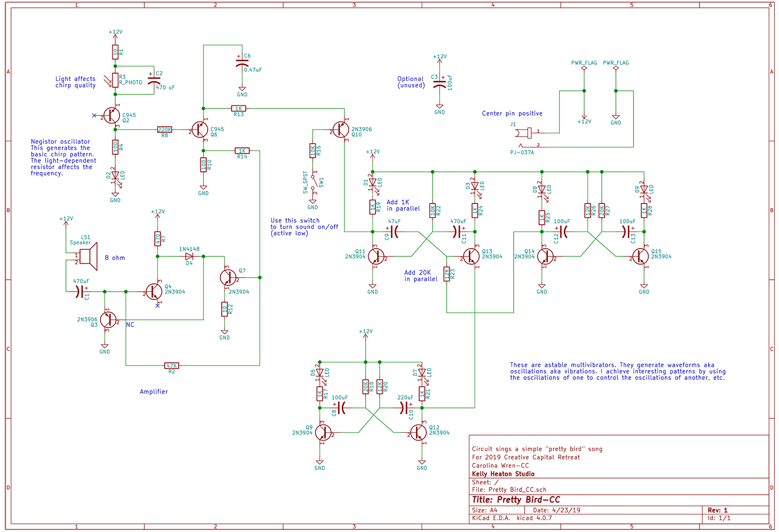The image size is (779, 532).
Task: Click the "Carolina Wren-CC" text
Action: (x=500, y=466)
